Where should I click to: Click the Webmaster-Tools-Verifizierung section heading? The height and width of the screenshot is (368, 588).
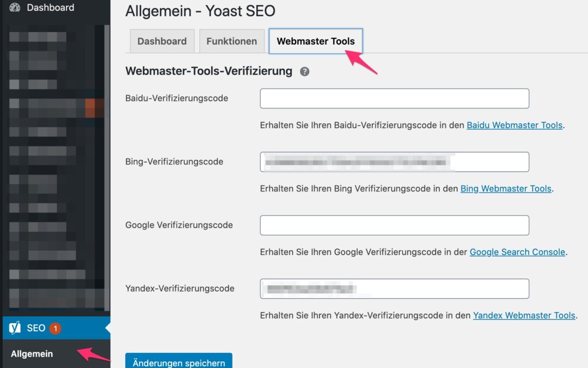209,71
